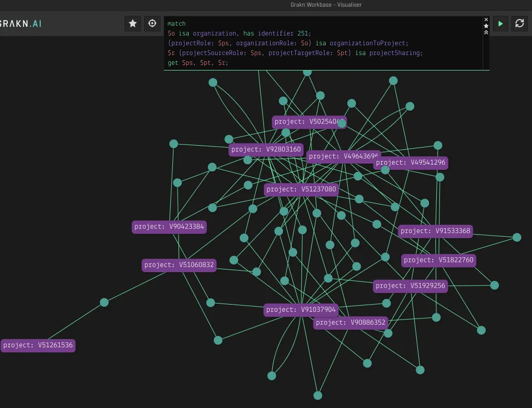Click inside the Graql query editor
Image resolution: width=532 pixels, height=408 pixels.
[323, 43]
